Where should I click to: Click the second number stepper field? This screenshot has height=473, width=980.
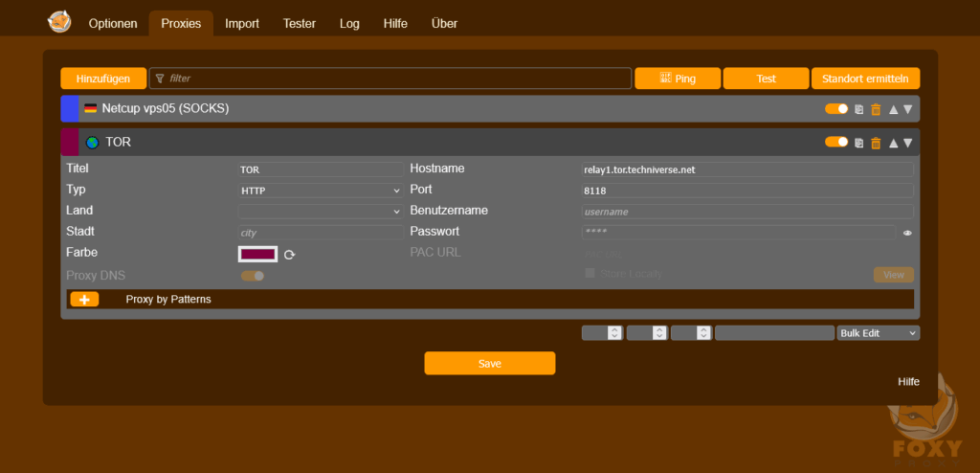(647, 333)
